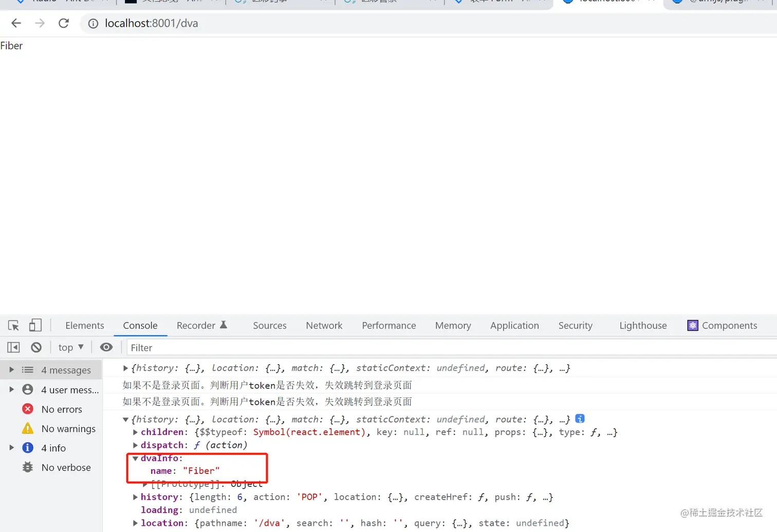Click the blue info badge on object
Image resolution: width=777 pixels, height=532 pixels.
(x=580, y=419)
